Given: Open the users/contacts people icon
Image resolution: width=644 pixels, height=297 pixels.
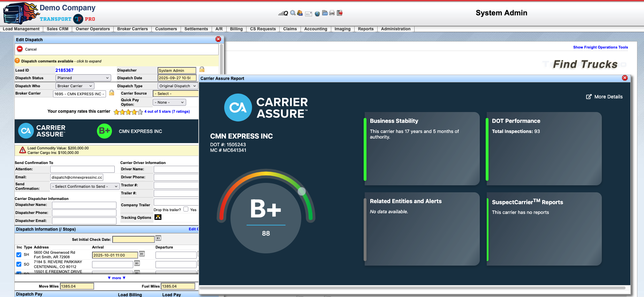Looking at the screenshot, I should (300, 13).
